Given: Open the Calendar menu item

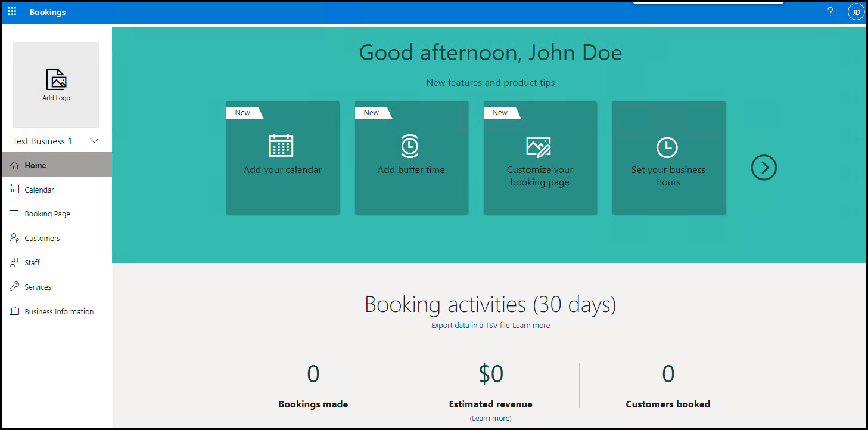Looking at the screenshot, I should 57,190.
